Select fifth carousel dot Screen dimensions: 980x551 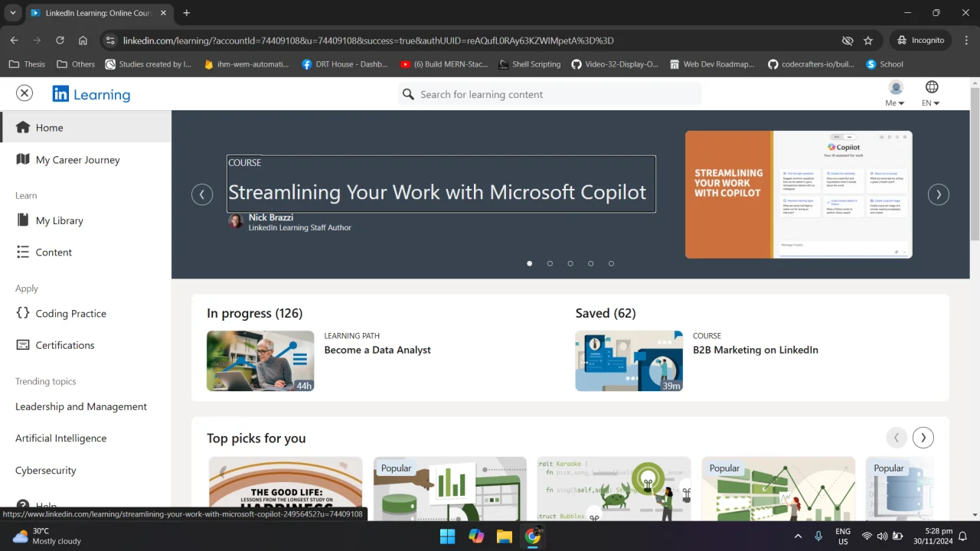click(611, 263)
